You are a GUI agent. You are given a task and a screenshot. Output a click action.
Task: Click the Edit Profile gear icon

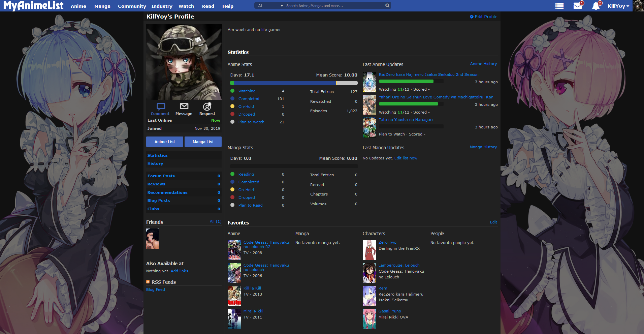click(x=472, y=17)
